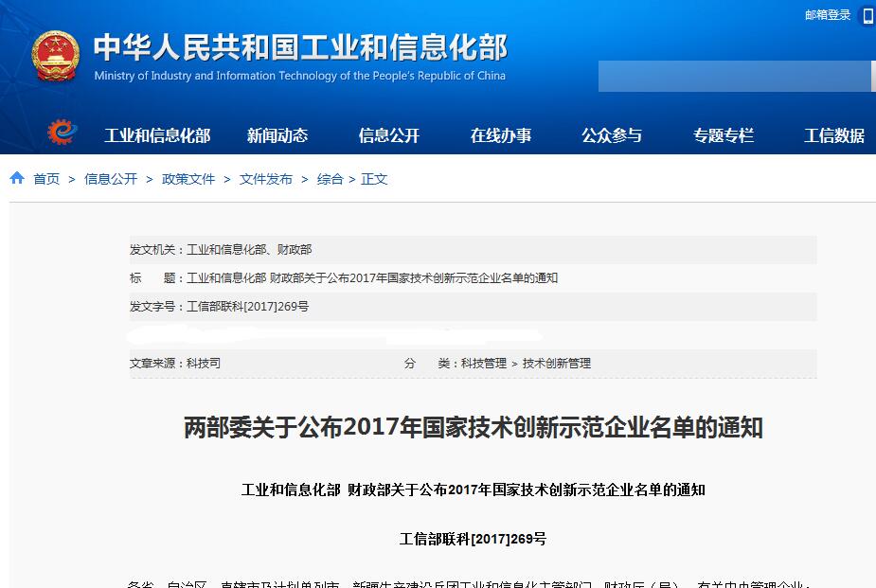Screen dimensions: 876x588
Task: Open the 在线办事 navigation item
Action: pos(501,135)
